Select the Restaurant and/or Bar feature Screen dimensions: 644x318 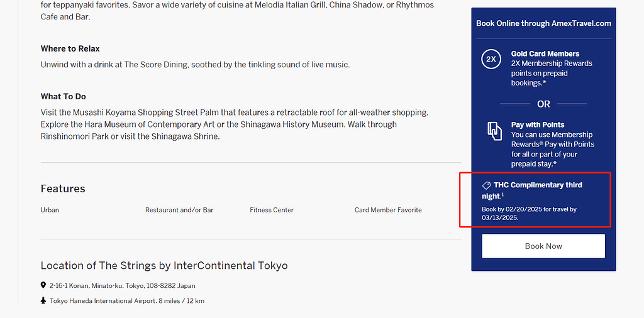click(179, 210)
